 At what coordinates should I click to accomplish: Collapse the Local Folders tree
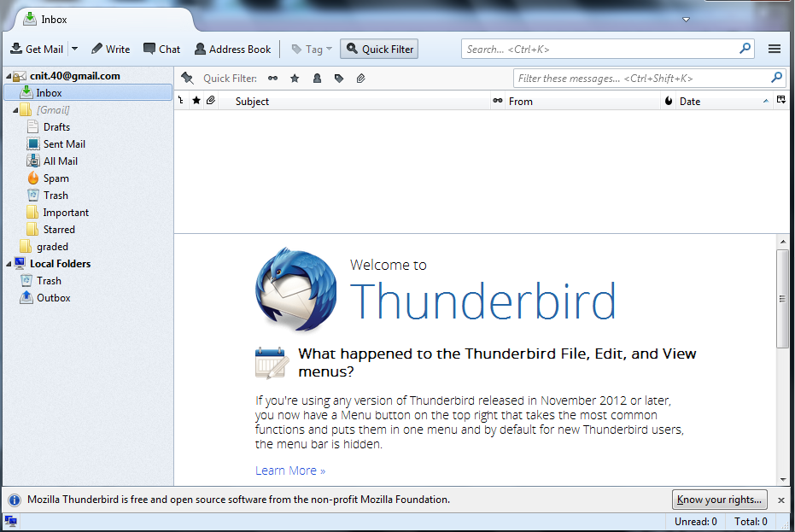(9, 264)
